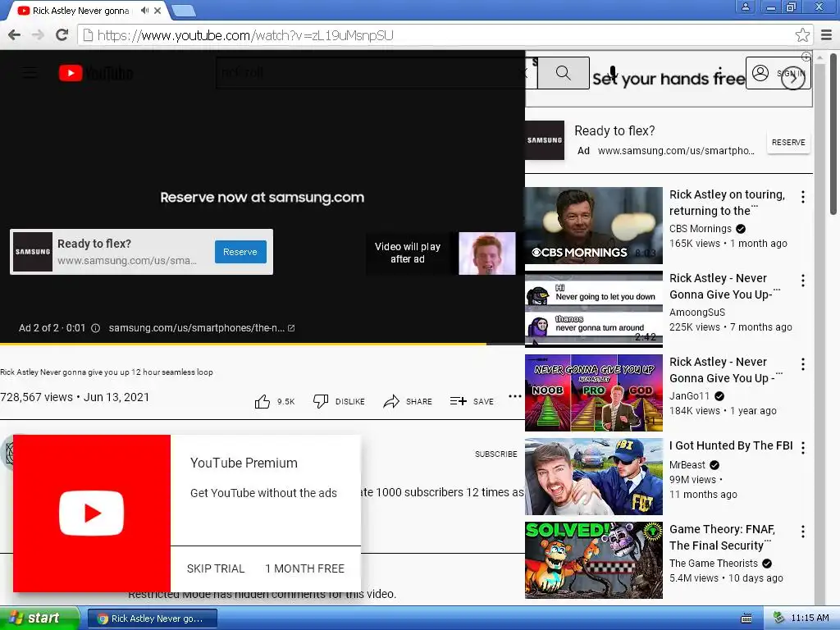840x630 pixels.
Task: Click the 'MrBeast' channel name
Action: point(687,465)
